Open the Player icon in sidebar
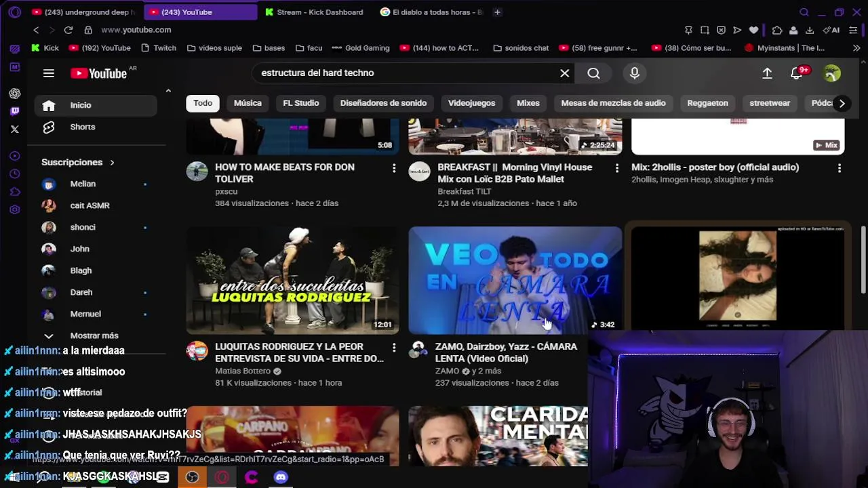Image resolution: width=868 pixels, height=488 pixels. click(15, 156)
